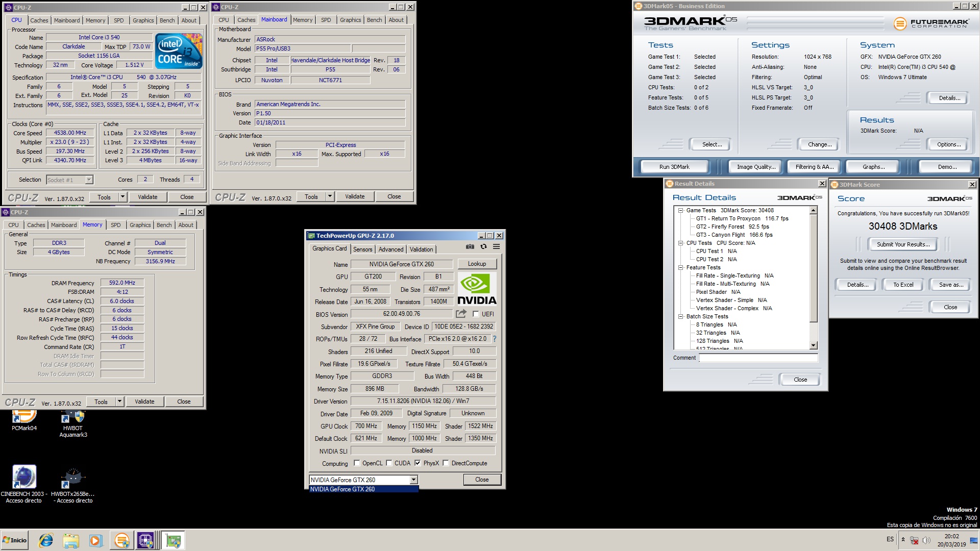980x551 pixels.
Task: Open the Inicio start button
Action: (x=15, y=540)
